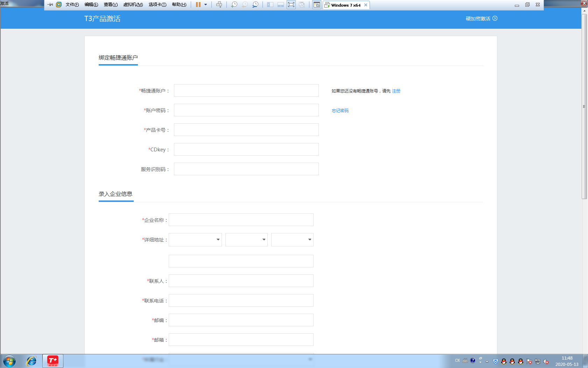The height and width of the screenshot is (368, 588).
Task: Toggle the VMware library sidebar
Action: coord(270,5)
